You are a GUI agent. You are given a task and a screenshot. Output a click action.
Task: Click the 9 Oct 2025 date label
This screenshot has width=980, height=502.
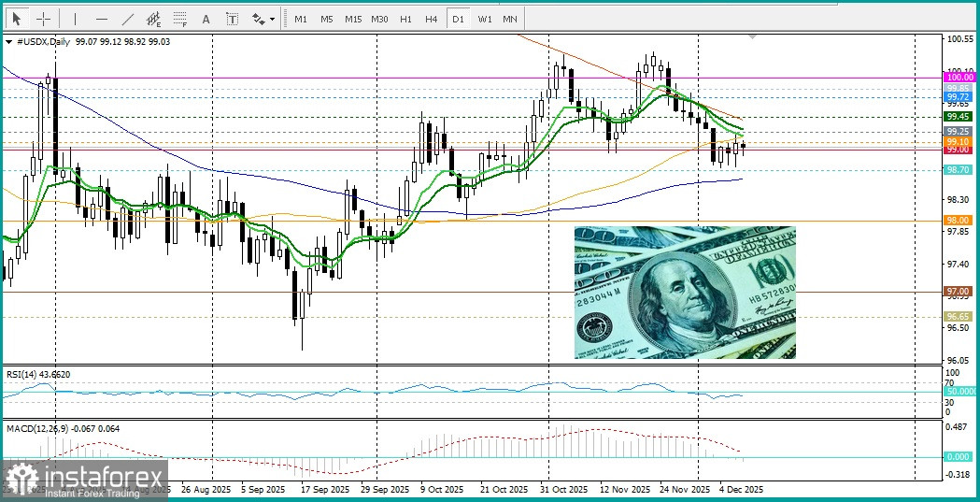(441, 489)
